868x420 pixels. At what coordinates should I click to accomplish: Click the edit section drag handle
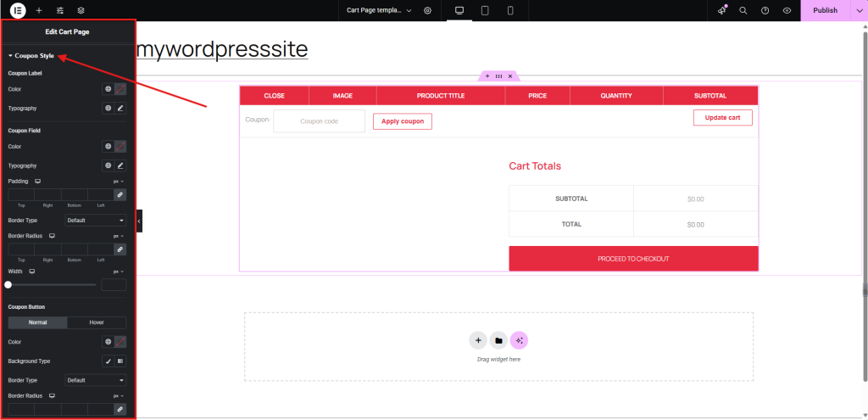[498, 76]
